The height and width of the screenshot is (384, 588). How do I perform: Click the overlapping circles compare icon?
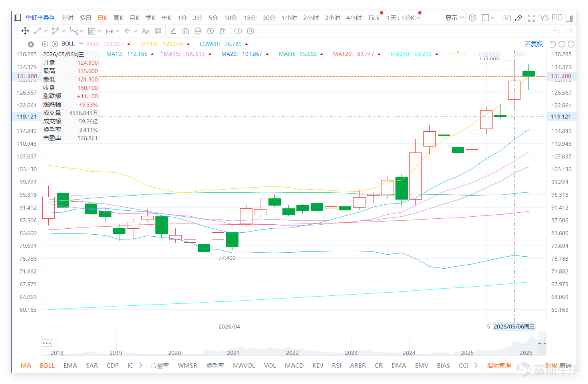(x=238, y=31)
